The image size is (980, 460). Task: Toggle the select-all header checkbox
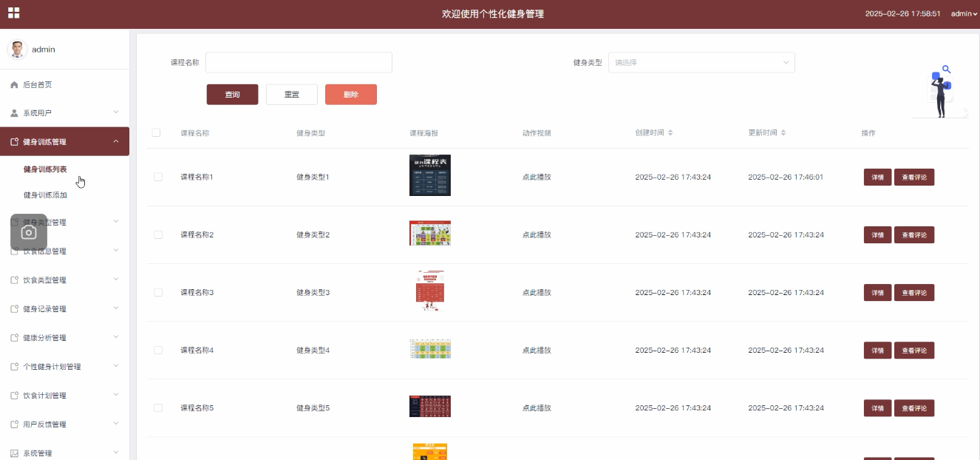click(156, 132)
